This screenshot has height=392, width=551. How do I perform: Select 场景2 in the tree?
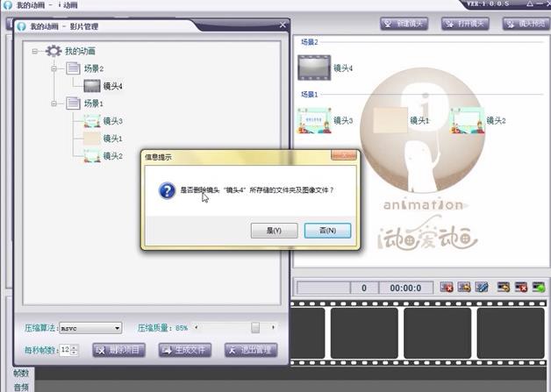(x=94, y=68)
